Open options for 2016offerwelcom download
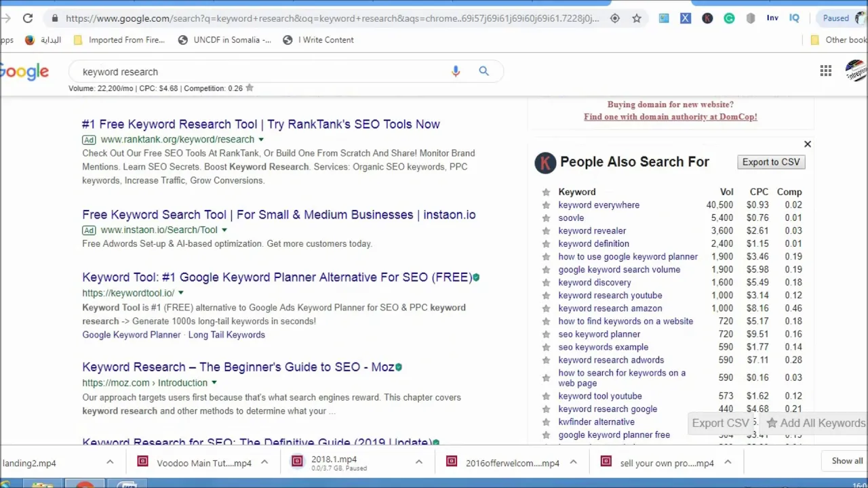This screenshot has width=868, height=488. click(x=573, y=462)
